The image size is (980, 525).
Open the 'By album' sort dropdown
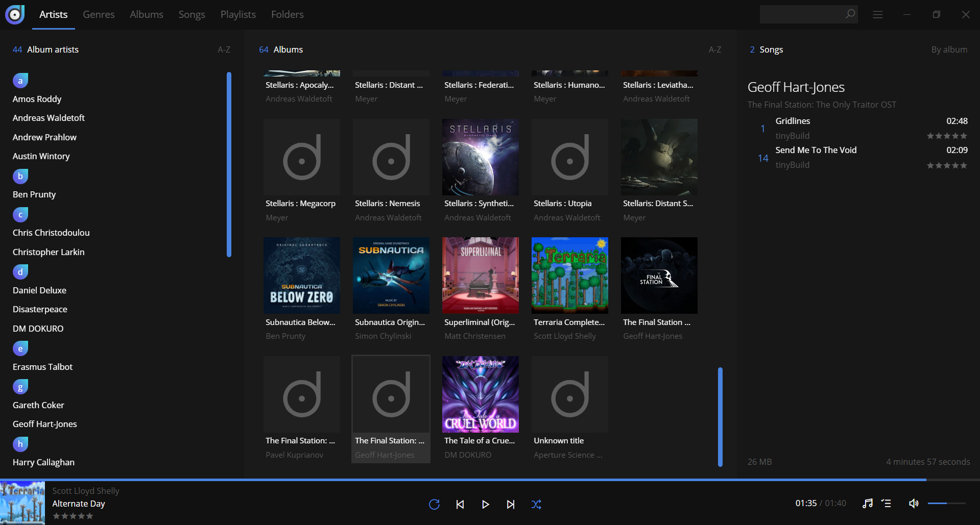point(949,49)
